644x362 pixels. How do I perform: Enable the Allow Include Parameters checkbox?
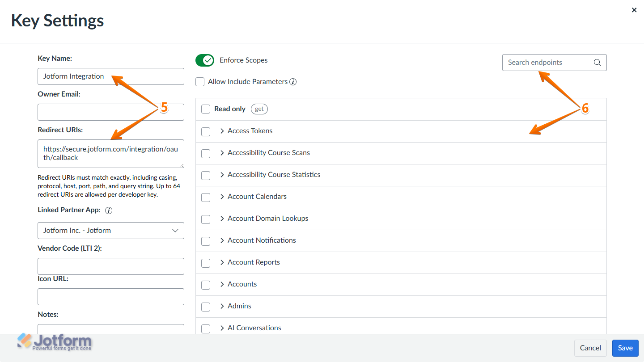coord(200,82)
